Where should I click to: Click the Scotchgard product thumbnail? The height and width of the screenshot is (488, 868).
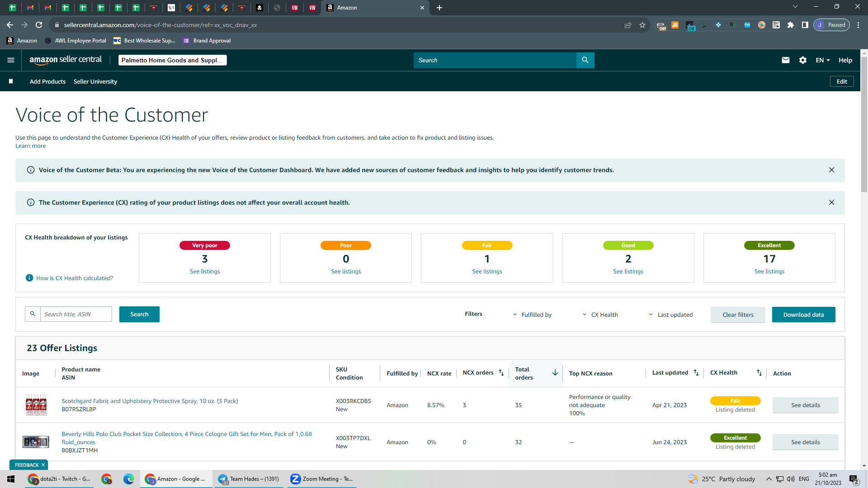(x=36, y=405)
